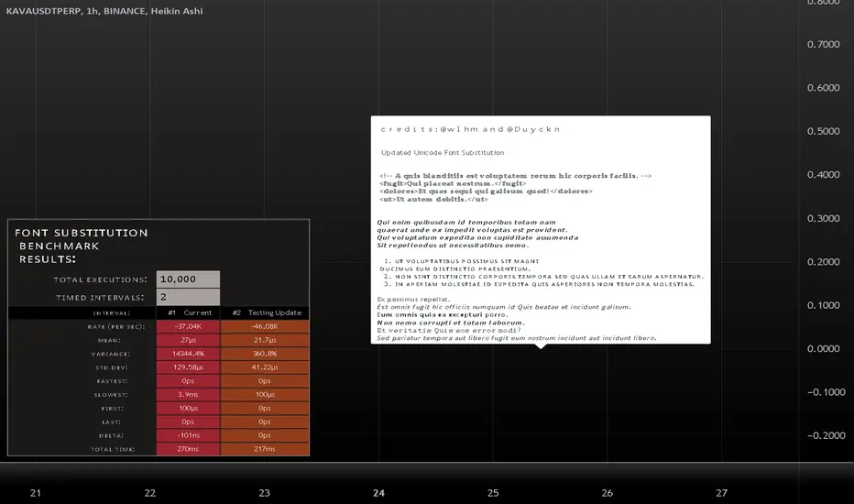Screen dimensions: 854x504
Task: Click the orange -46.08K rate cell
Action: click(x=265, y=325)
